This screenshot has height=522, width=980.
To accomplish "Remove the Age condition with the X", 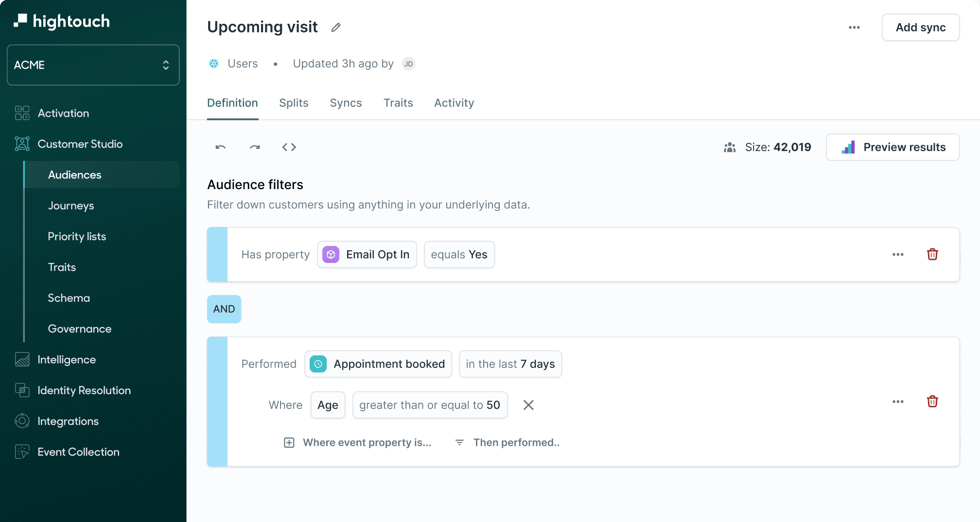I will [528, 405].
